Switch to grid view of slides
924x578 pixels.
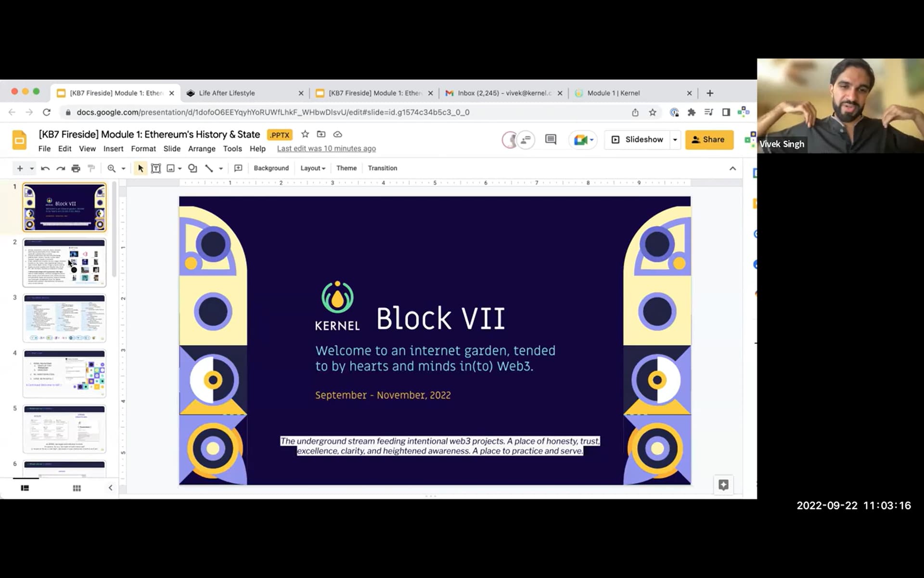point(77,488)
